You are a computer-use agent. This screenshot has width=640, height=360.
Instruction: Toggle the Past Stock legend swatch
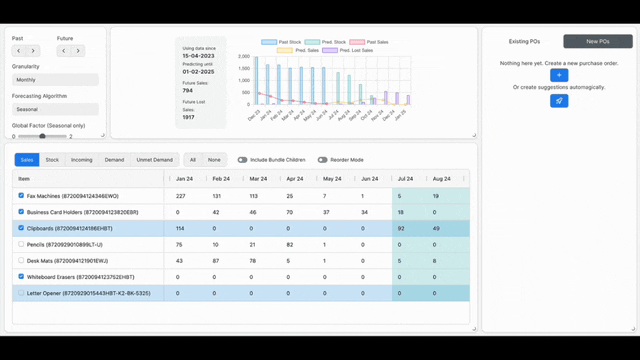tap(269, 42)
